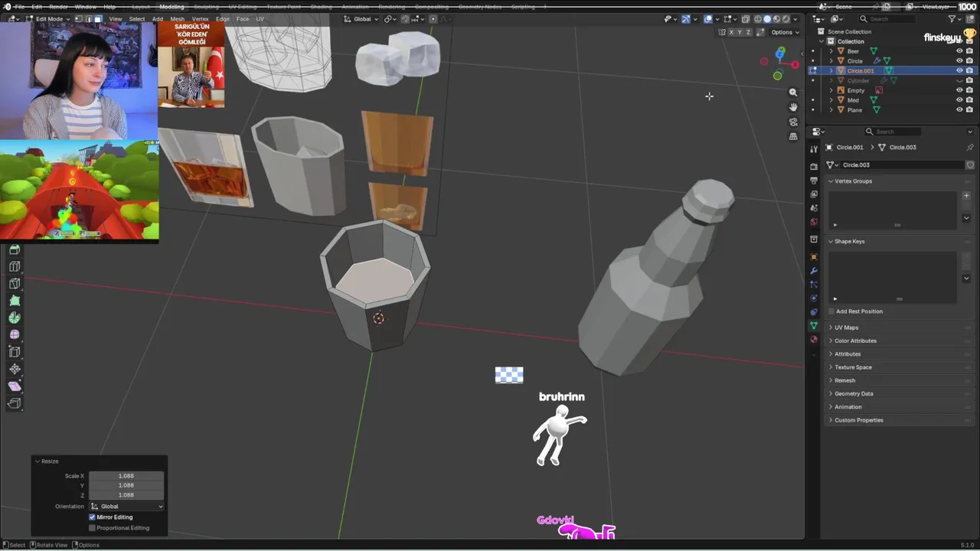Open Modifiers wrench properties tab
Screen dimensions: 980x551
pyautogui.click(x=814, y=270)
